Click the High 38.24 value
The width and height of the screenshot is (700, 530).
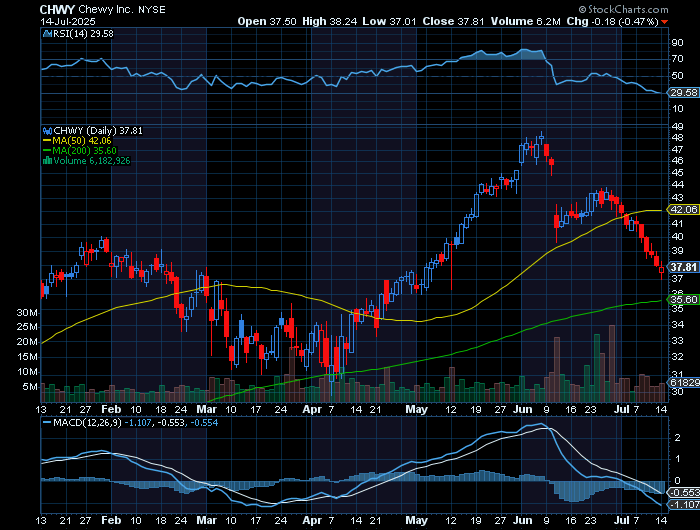click(329, 21)
